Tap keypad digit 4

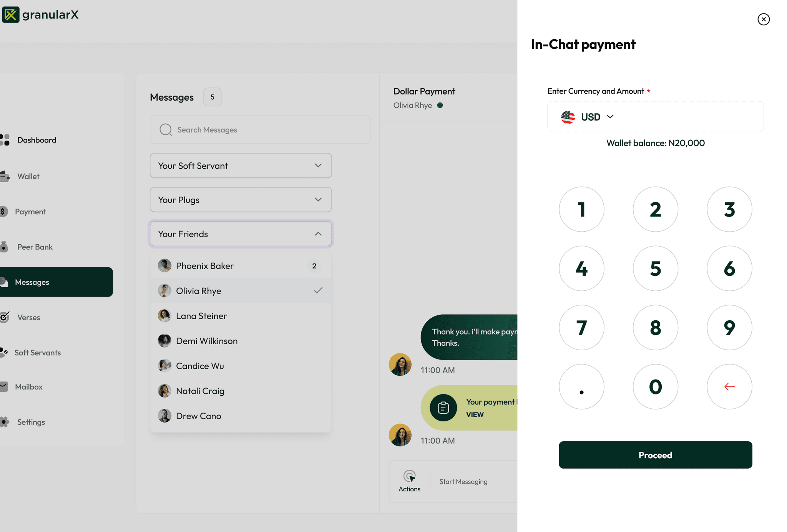pyautogui.click(x=581, y=268)
